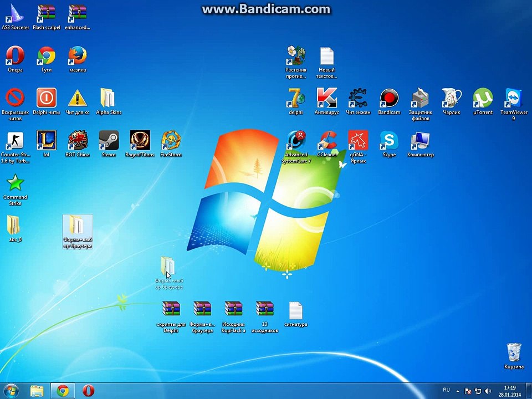Open the AS3 Sorcerer shortcut

16,16
